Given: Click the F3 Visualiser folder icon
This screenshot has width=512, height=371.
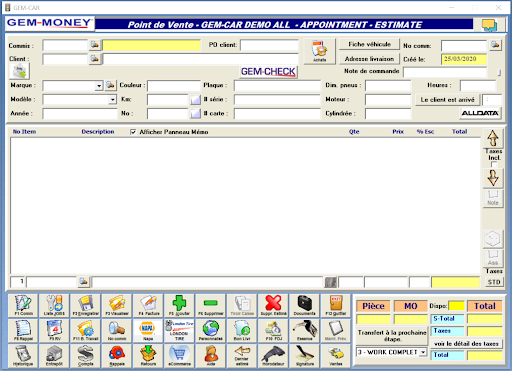Looking at the screenshot, I should pos(117,305).
